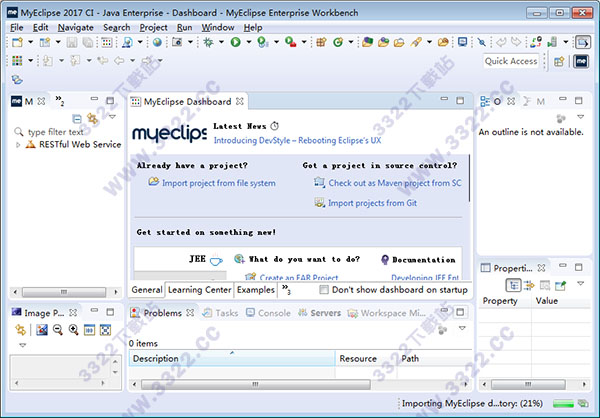The image size is (600, 418).
Task: Open the Edit menu
Action: pos(41,28)
